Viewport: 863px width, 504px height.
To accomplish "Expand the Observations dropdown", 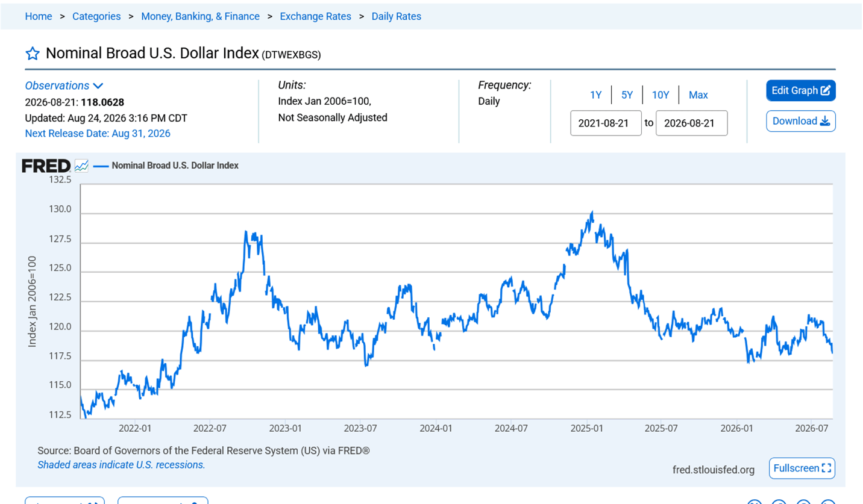I will pos(64,86).
